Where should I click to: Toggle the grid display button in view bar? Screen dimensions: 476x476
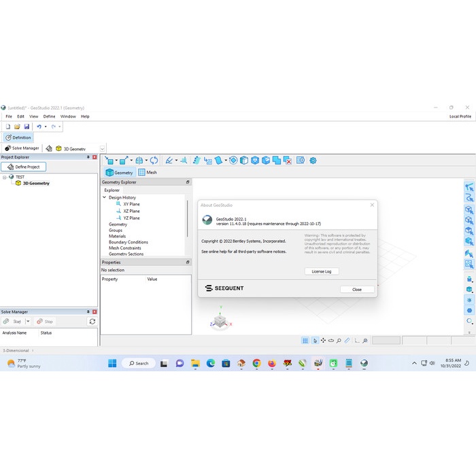[305, 340]
